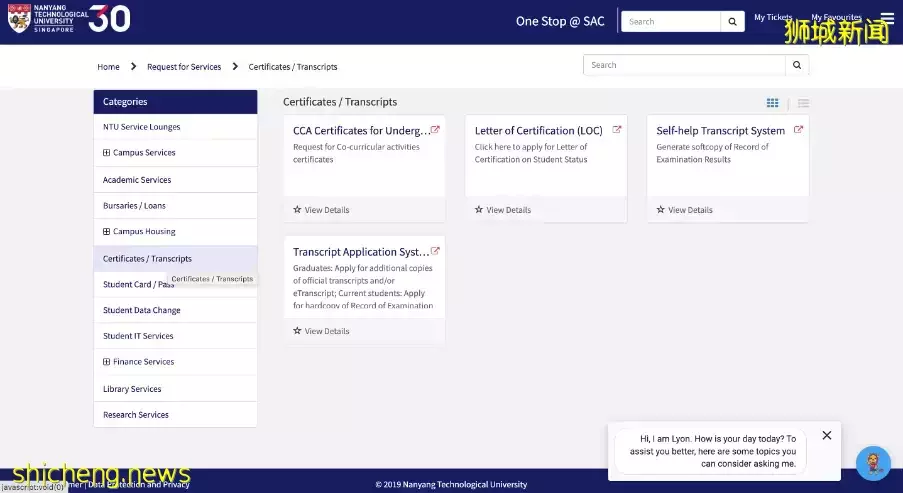Select Library Services in the Categories list
Image resolution: width=904 pixels, height=494 pixels.
tap(132, 389)
